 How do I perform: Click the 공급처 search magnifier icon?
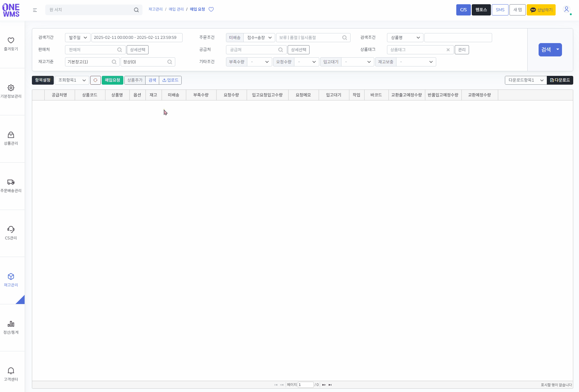[x=281, y=50]
